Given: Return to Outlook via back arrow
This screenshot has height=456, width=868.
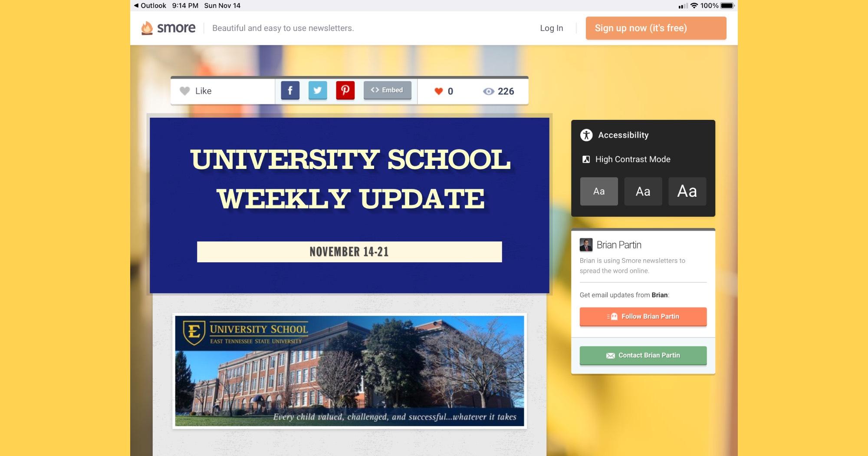Looking at the screenshot, I should point(150,6).
